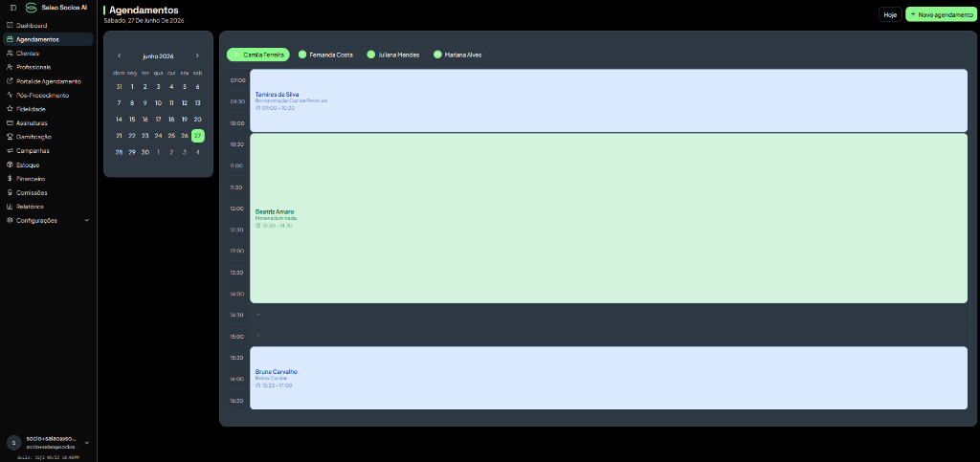The image size is (980, 462).
Task: Open the user account menu chevron
Action: 87,443
